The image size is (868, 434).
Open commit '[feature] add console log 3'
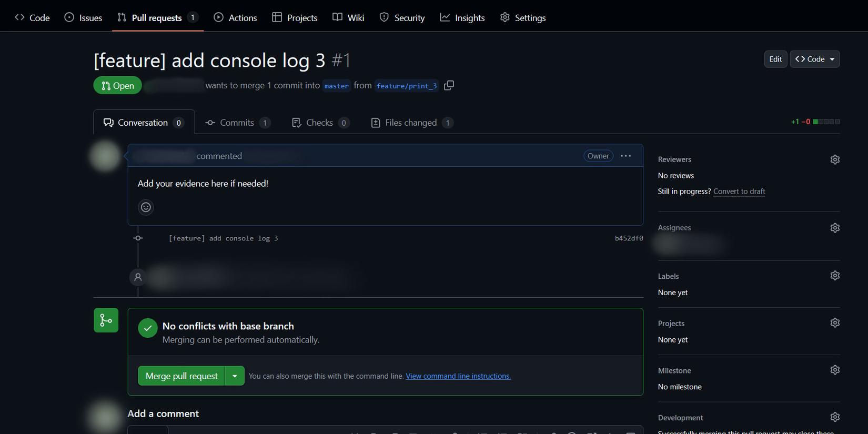pyautogui.click(x=223, y=238)
